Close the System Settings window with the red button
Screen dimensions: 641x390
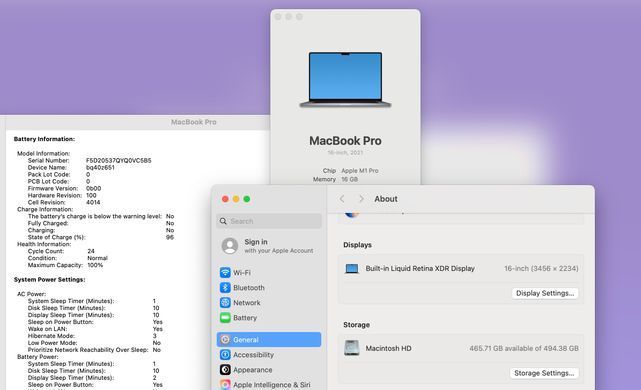coord(225,199)
